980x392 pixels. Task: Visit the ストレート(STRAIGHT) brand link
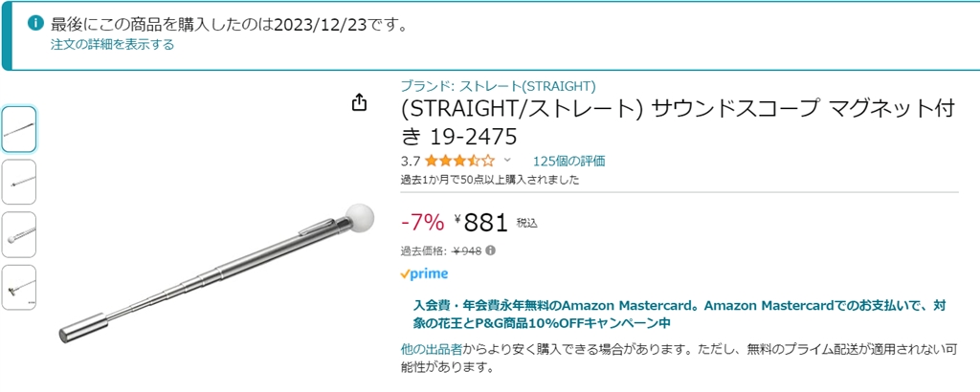point(498,84)
